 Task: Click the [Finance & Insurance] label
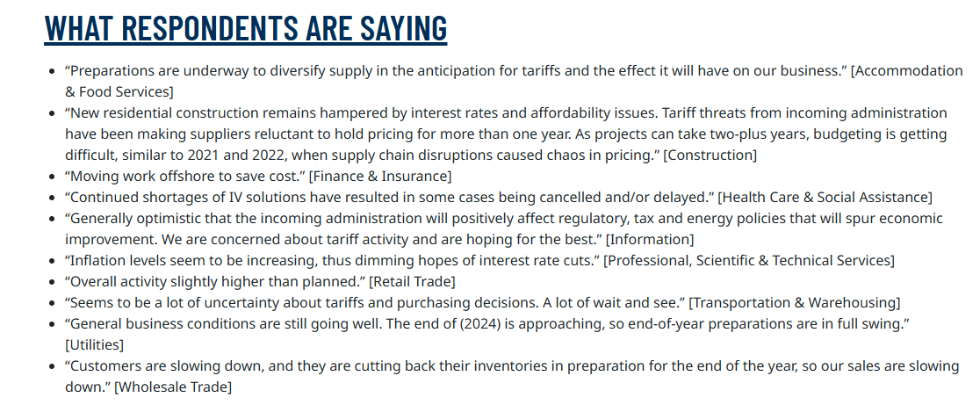(380, 176)
